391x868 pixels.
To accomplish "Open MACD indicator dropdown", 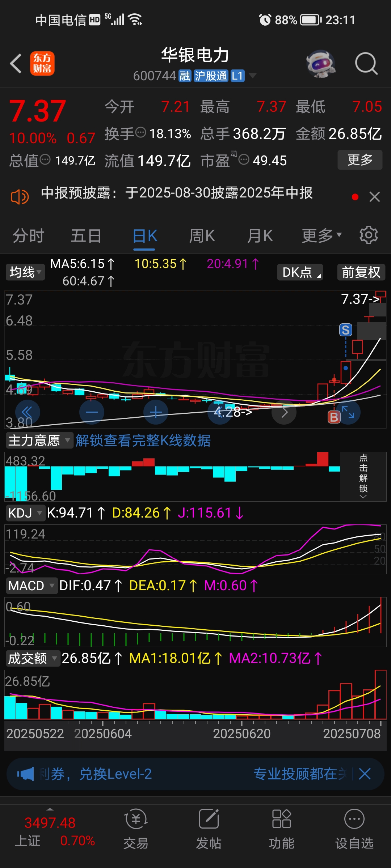I will point(31,586).
